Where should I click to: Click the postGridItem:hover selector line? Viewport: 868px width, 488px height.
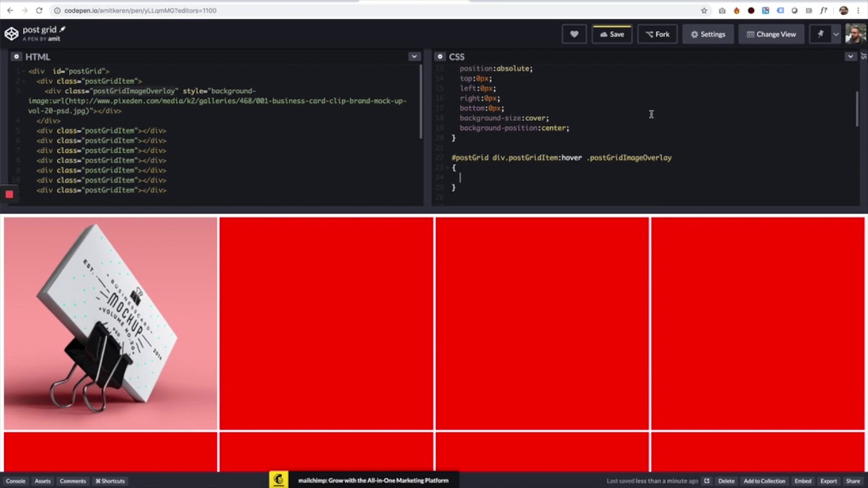click(x=561, y=158)
